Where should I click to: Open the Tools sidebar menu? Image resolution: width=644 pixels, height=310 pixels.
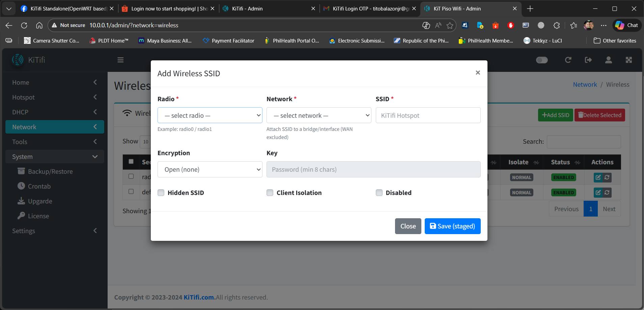click(x=55, y=142)
